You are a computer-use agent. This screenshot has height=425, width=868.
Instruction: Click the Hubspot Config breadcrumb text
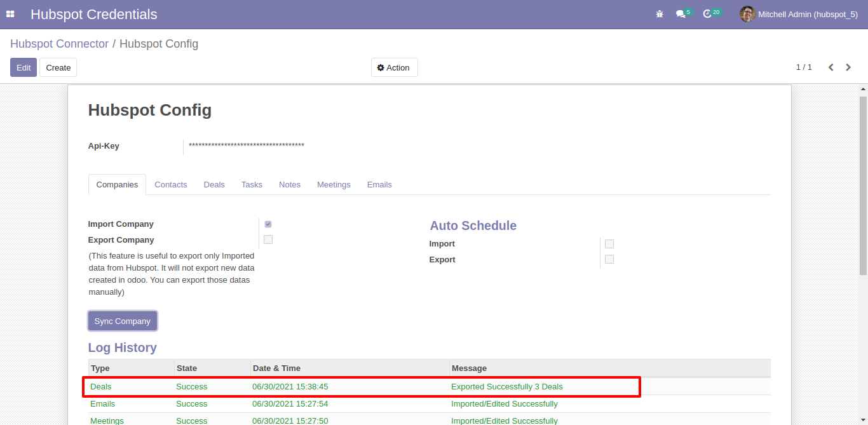click(159, 44)
